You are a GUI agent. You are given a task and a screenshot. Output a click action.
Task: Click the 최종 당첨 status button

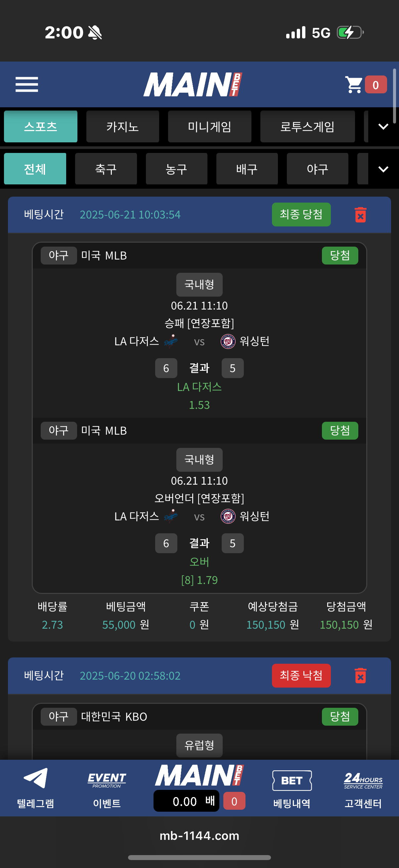coord(301,215)
